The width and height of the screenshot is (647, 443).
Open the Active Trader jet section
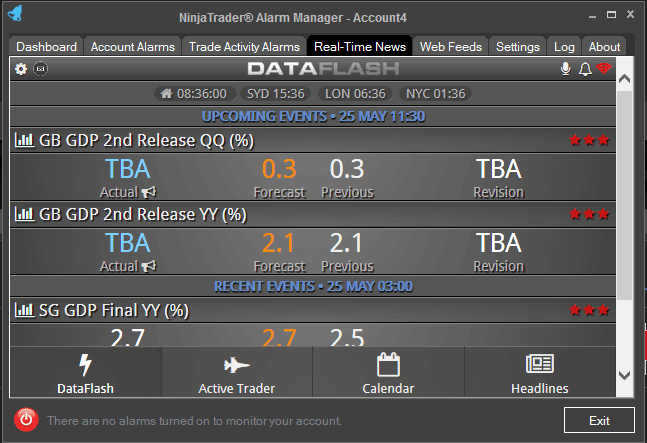click(237, 372)
